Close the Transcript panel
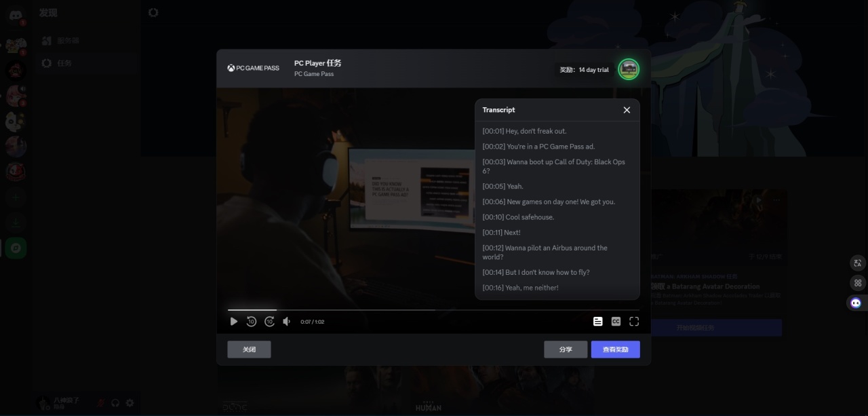This screenshot has width=868, height=416. click(x=627, y=110)
